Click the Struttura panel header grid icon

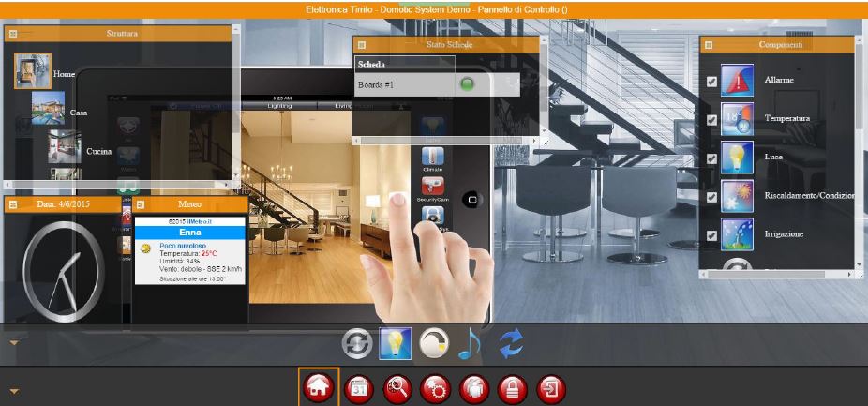pyautogui.click(x=13, y=34)
